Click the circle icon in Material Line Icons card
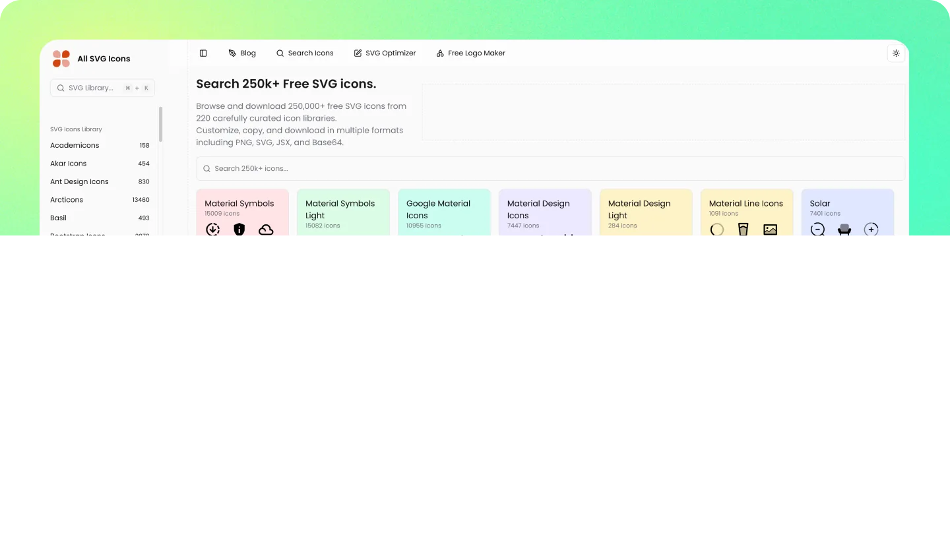The height and width of the screenshot is (560, 950). [x=717, y=229]
